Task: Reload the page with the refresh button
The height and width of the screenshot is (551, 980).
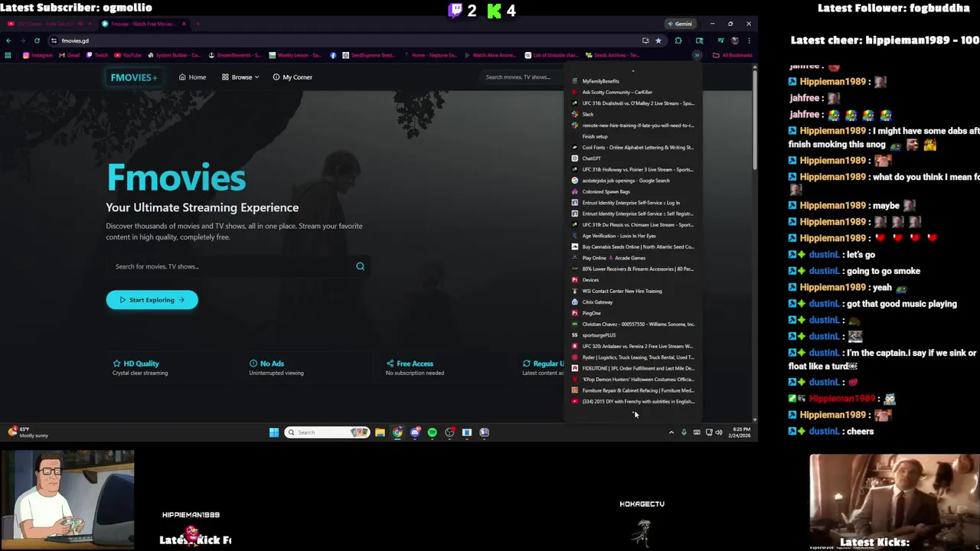Action: point(37,41)
